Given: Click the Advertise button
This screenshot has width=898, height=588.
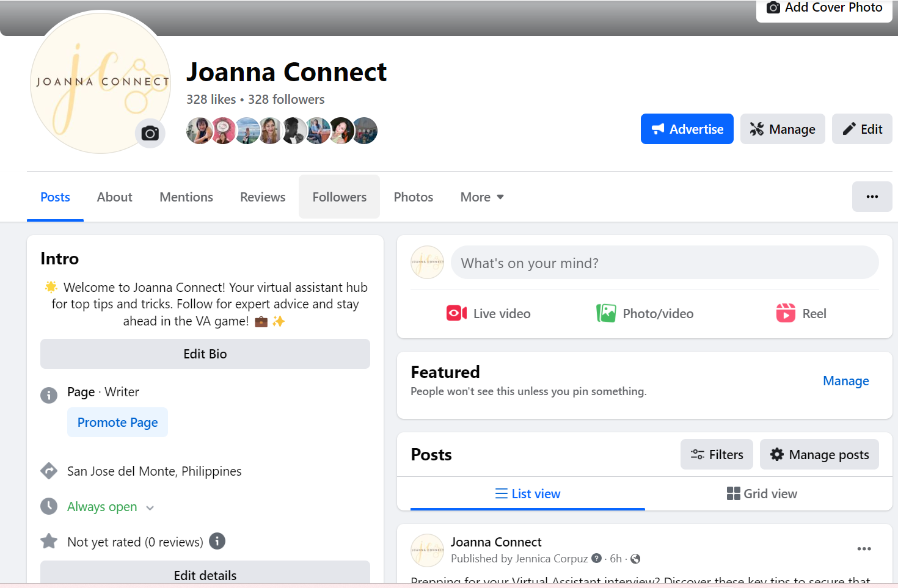Looking at the screenshot, I should pyautogui.click(x=687, y=129).
